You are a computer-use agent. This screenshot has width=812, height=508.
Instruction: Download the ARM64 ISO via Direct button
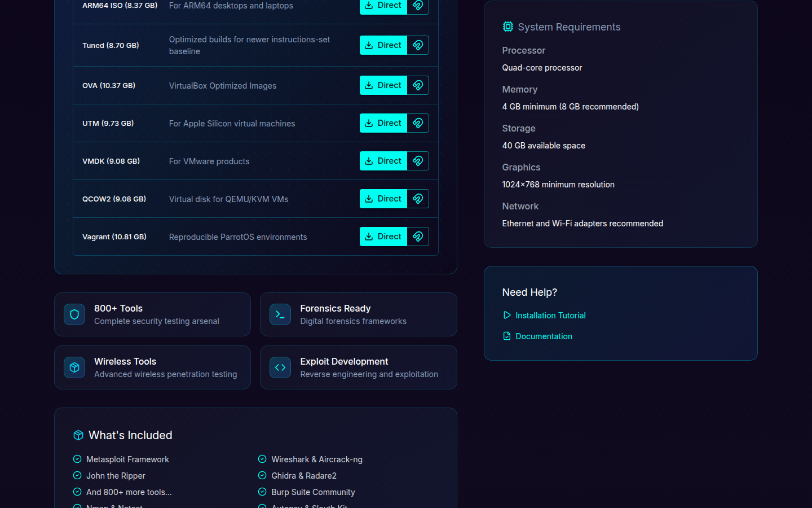coord(383,6)
